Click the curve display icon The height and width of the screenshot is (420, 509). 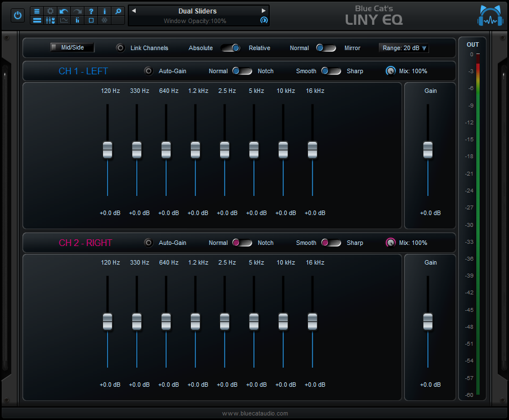click(x=64, y=21)
